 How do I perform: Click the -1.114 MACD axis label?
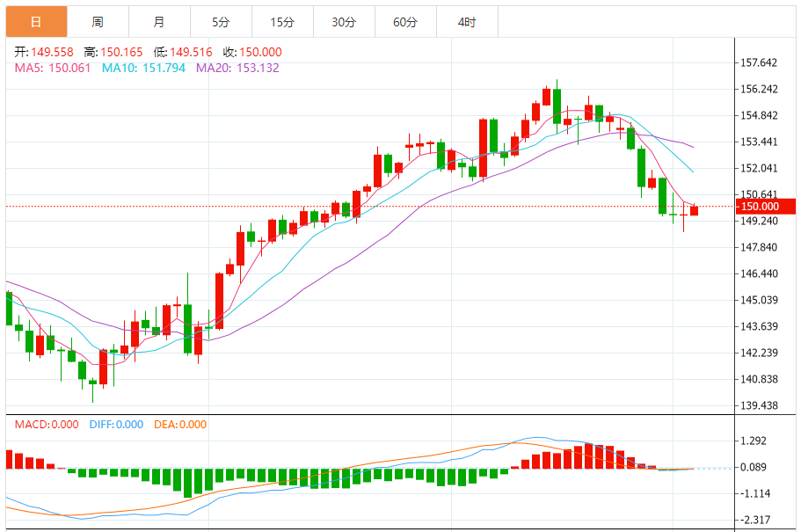pyautogui.click(x=754, y=493)
